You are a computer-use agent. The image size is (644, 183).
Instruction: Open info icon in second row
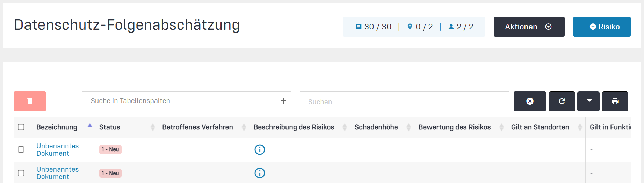click(x=260, y=173)
